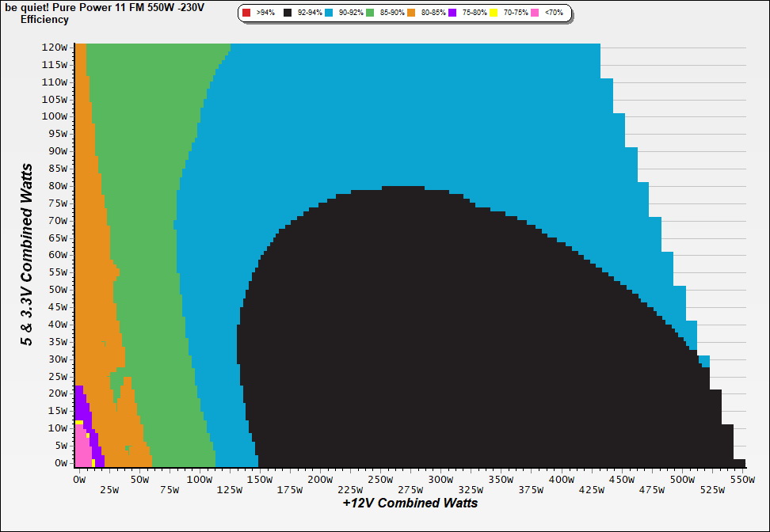Select the '+12V Combined Watts' axis title

pos(410,503)
